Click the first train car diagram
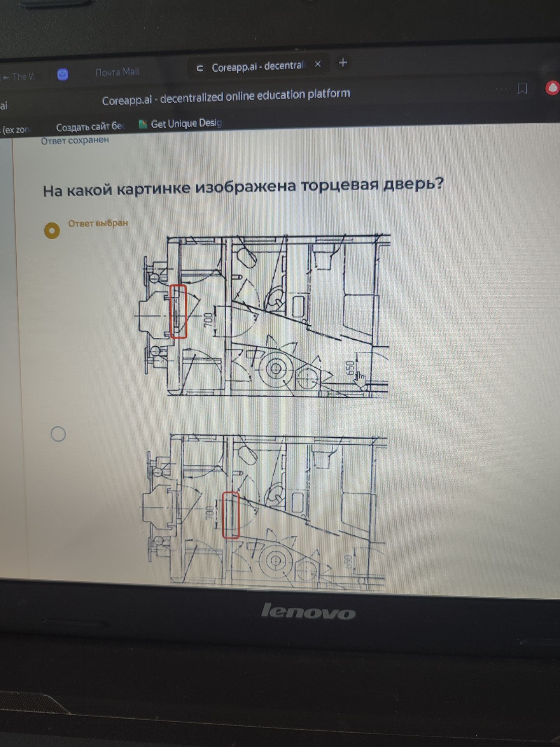 pos(263,316)
